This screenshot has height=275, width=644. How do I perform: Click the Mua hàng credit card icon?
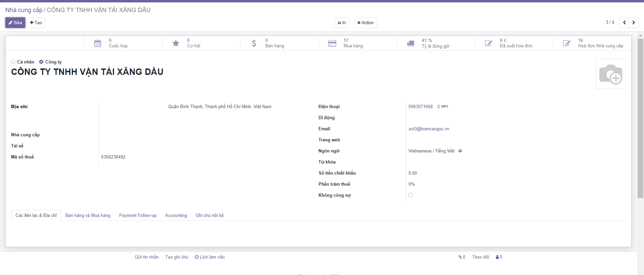pos(332,43)
